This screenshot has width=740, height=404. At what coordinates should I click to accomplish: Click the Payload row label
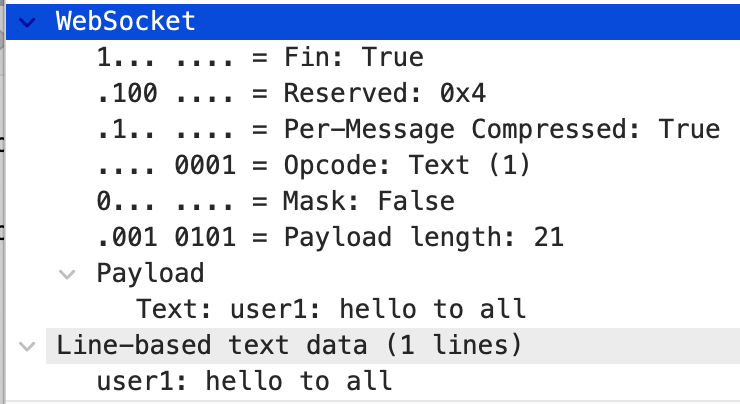150,272
